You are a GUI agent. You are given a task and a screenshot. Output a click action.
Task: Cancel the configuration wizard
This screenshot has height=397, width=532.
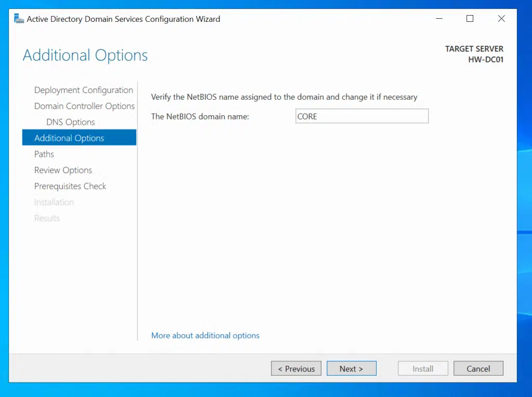478,369
